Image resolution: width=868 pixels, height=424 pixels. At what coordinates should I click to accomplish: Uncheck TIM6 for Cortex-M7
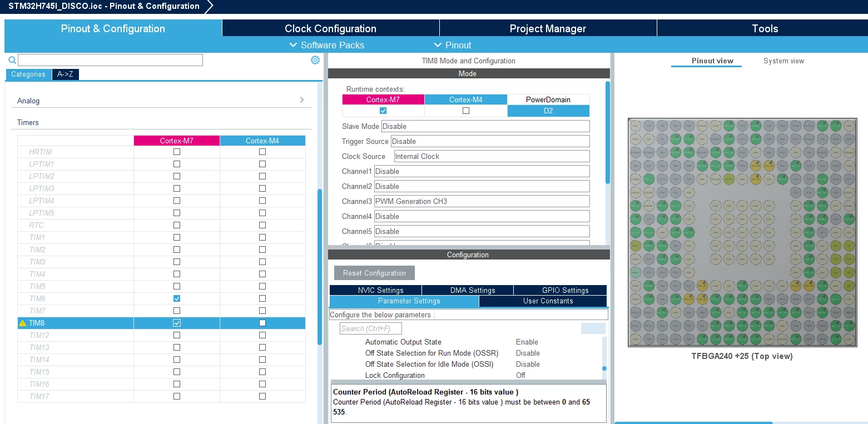pyautogui.click(x=177, y=298)
